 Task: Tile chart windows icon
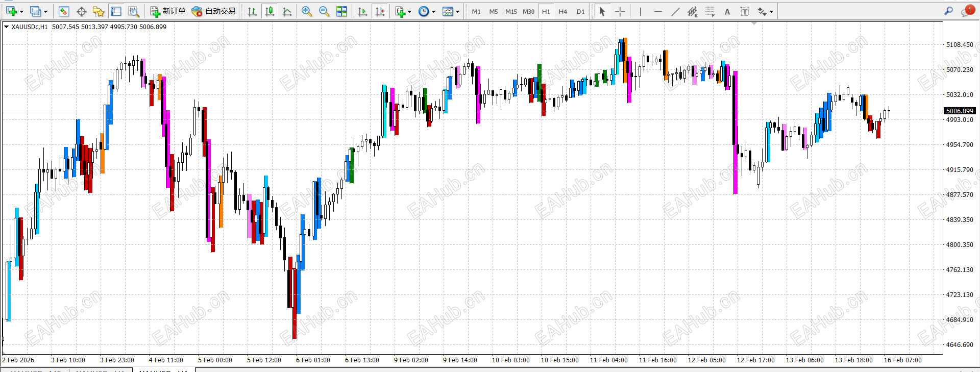(341, 11)
